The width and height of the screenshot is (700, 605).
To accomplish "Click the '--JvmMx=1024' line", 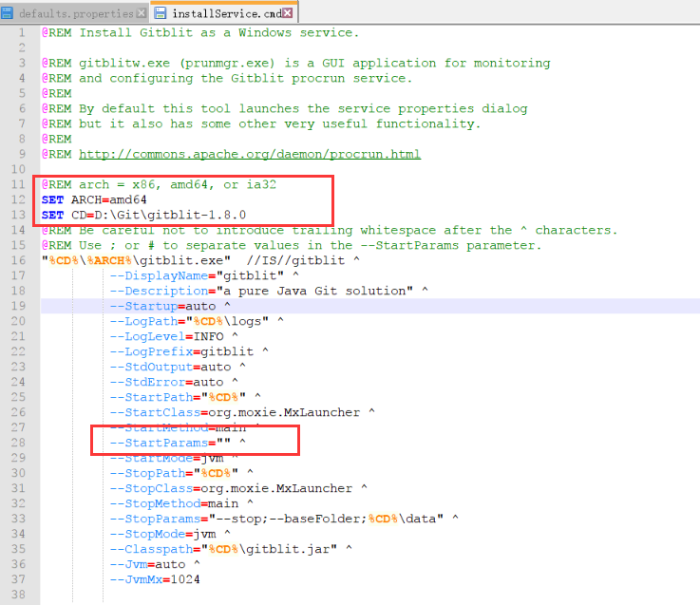I will coord(155,579).
